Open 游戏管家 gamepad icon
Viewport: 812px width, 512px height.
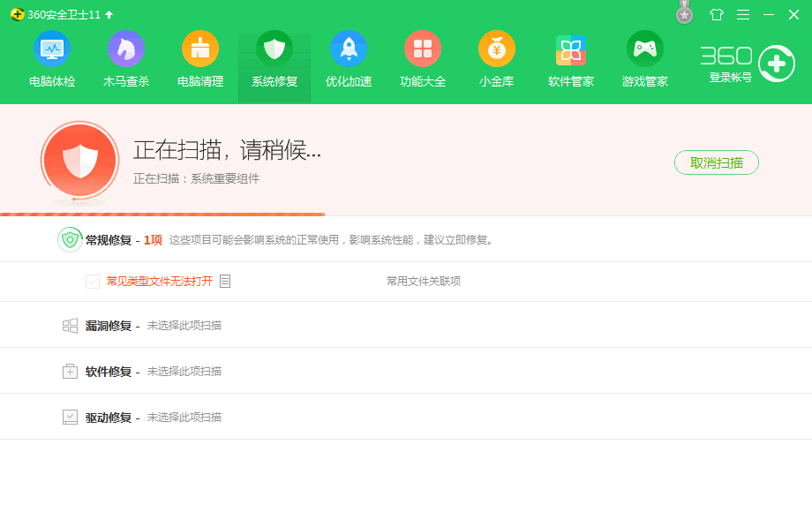[x=644, y=49]
